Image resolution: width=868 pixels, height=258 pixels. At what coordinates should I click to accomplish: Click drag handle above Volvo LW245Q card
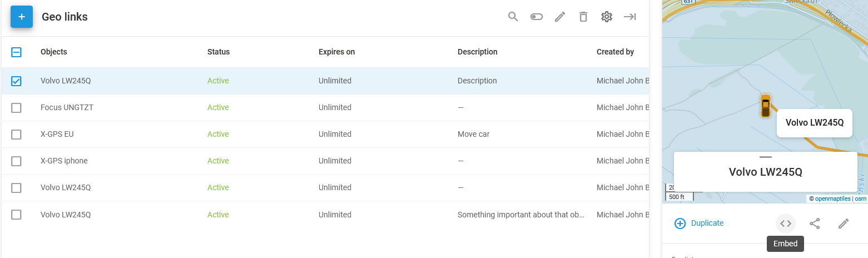[766, 157]
